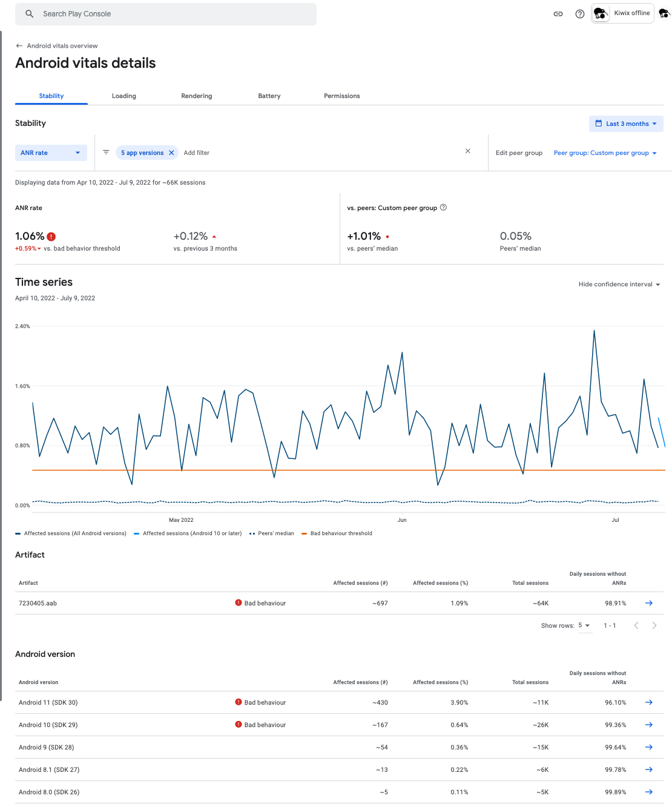Open the copy link icon in top bar
The height and width of the screenshot is (804, 672).
pyautogui.click(x=558, y=13)
